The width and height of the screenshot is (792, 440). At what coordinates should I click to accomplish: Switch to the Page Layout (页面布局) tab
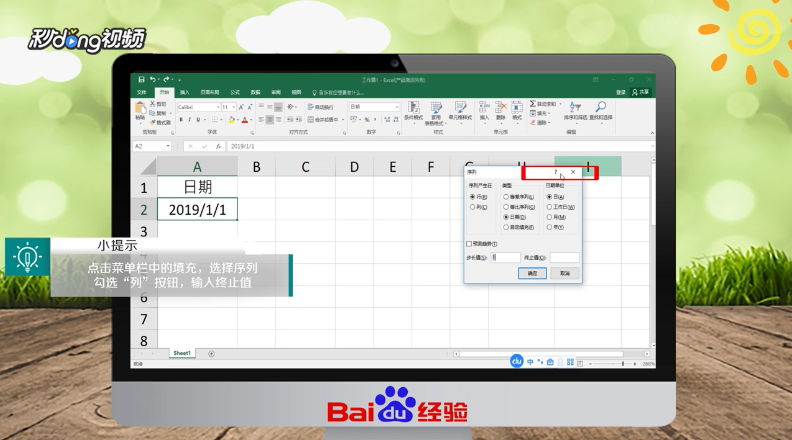(210, 92)
